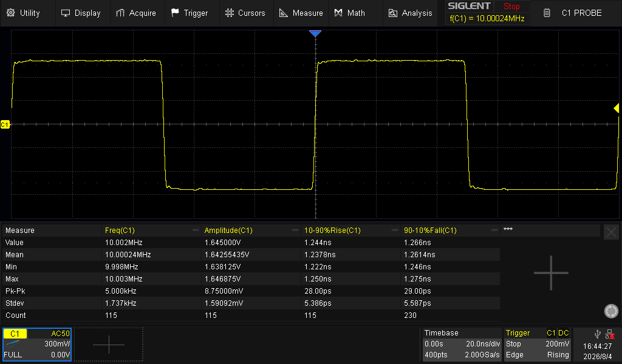Screen dimensions: 622x364
Task: Click the USB connection status icon
Action: (x=598, y=334)
